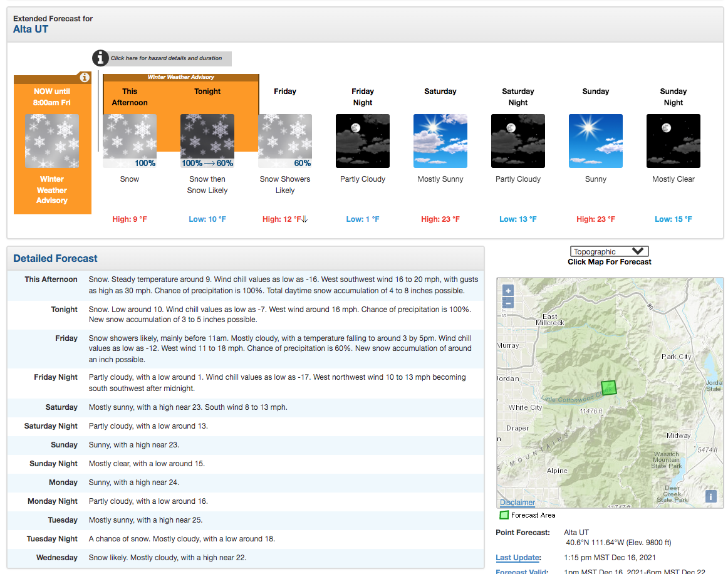Open the map Disclaimer link
This screenshot has height=574, width=728.
(x=517, y=502)
